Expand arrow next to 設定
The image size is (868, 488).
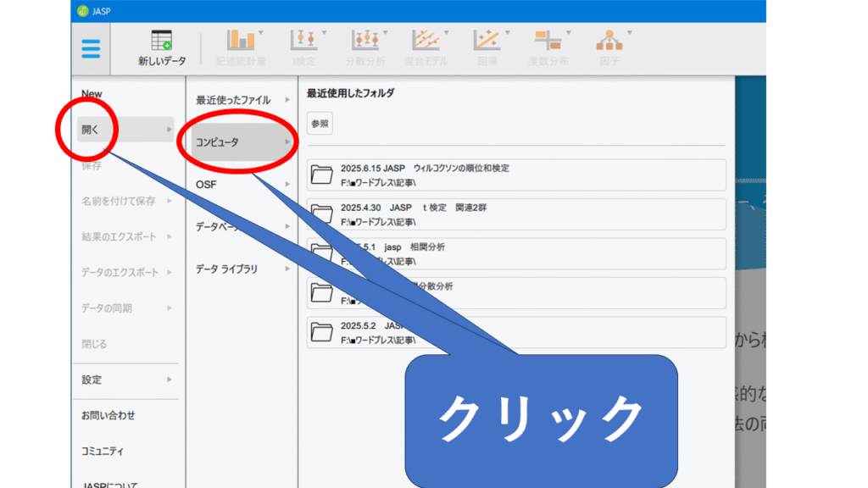(x=170, y=380)
